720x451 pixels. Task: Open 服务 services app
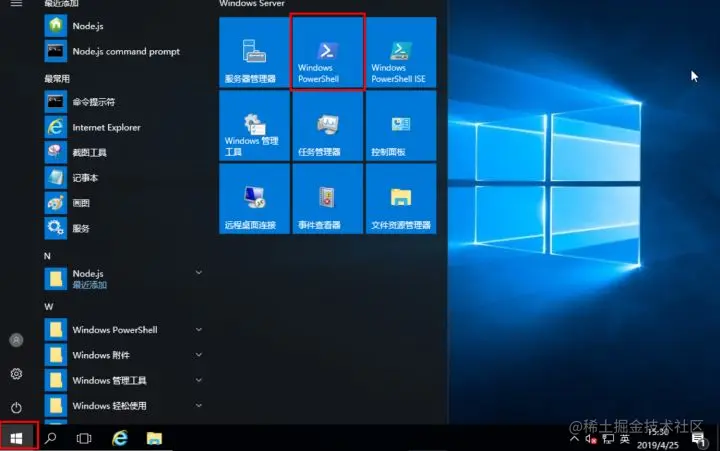(124, 228)
